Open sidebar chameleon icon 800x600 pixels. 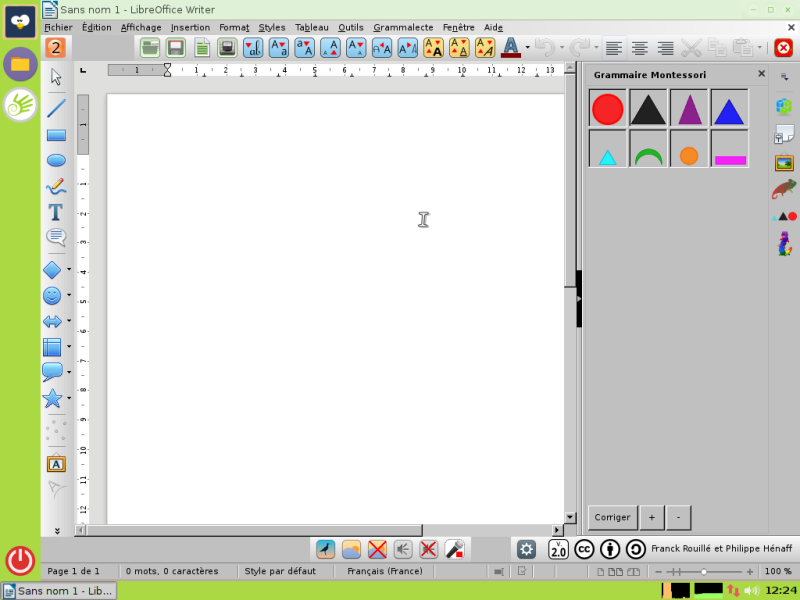(784, 189)
